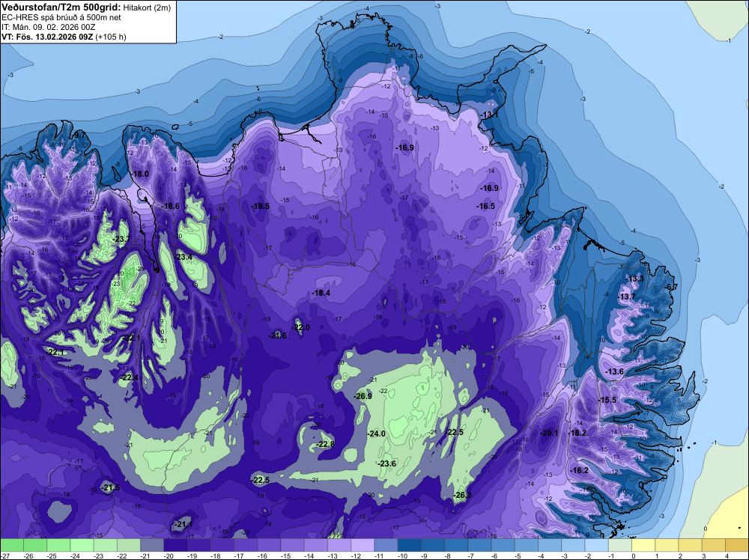Viewport: 749px width, 560px height.
Task: Click the legend swatch between -24 and -23
Action: coord(82,545)
